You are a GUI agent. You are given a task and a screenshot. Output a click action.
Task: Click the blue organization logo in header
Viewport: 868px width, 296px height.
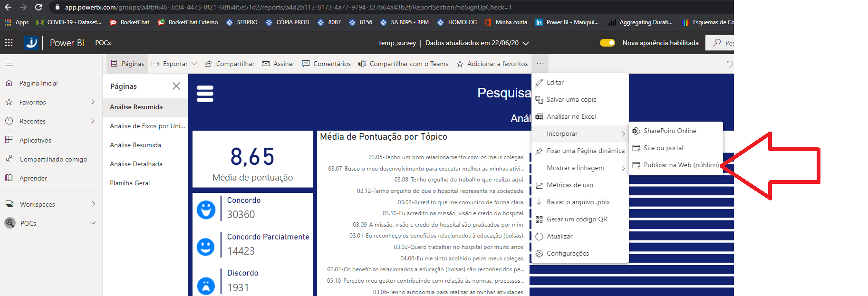(31, 43)
